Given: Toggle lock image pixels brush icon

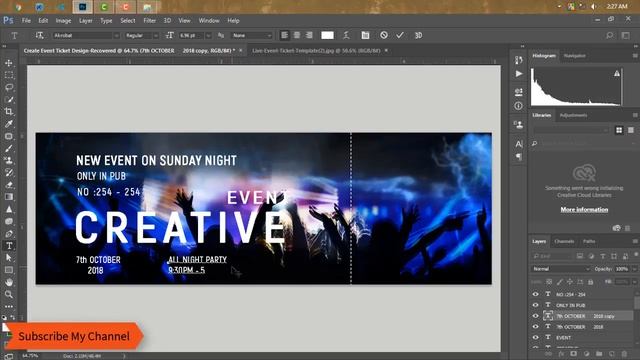Looking at the screenshot, I should point(560,282).
